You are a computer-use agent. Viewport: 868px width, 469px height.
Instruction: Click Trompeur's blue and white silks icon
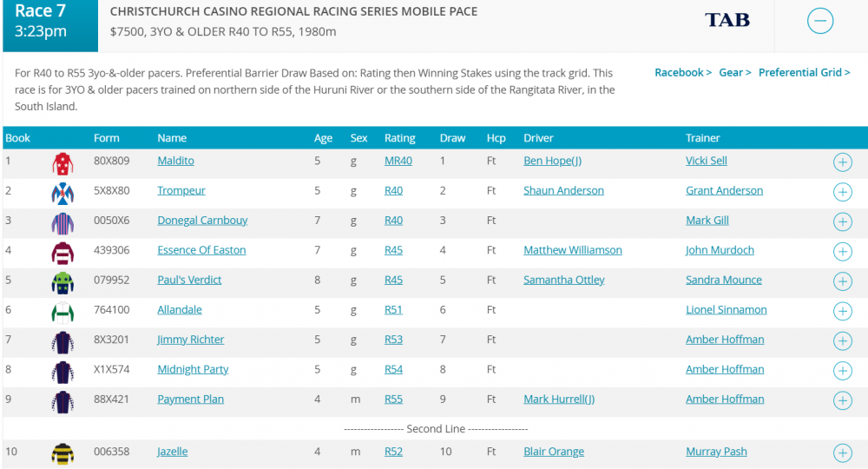(62, 192)
